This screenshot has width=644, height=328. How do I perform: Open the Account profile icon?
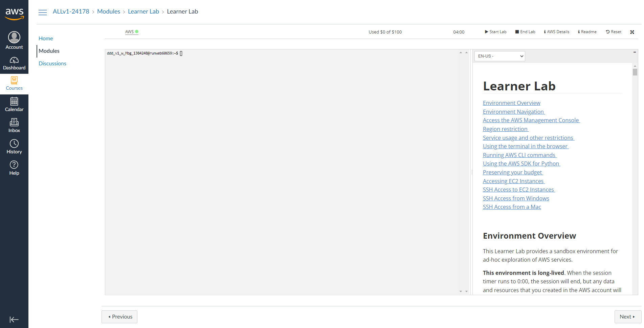click(14, 38)
